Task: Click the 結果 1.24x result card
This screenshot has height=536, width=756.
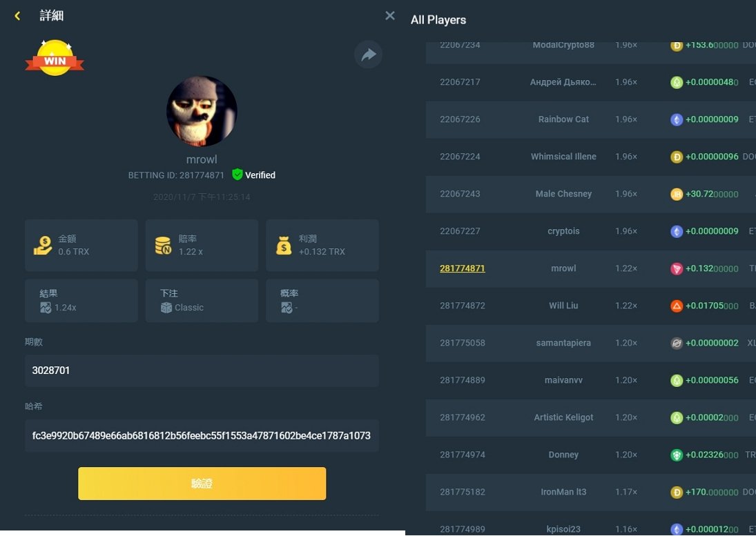Action: (81, 301)
